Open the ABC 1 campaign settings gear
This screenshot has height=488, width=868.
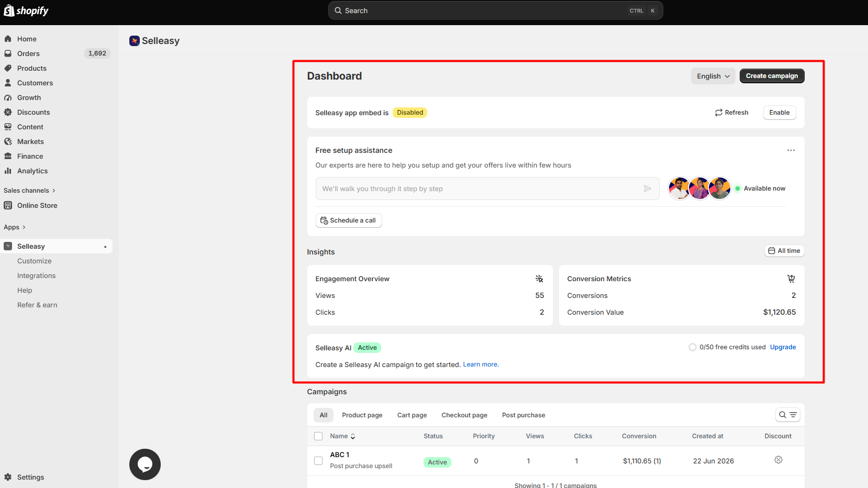(x=778, y=460)
